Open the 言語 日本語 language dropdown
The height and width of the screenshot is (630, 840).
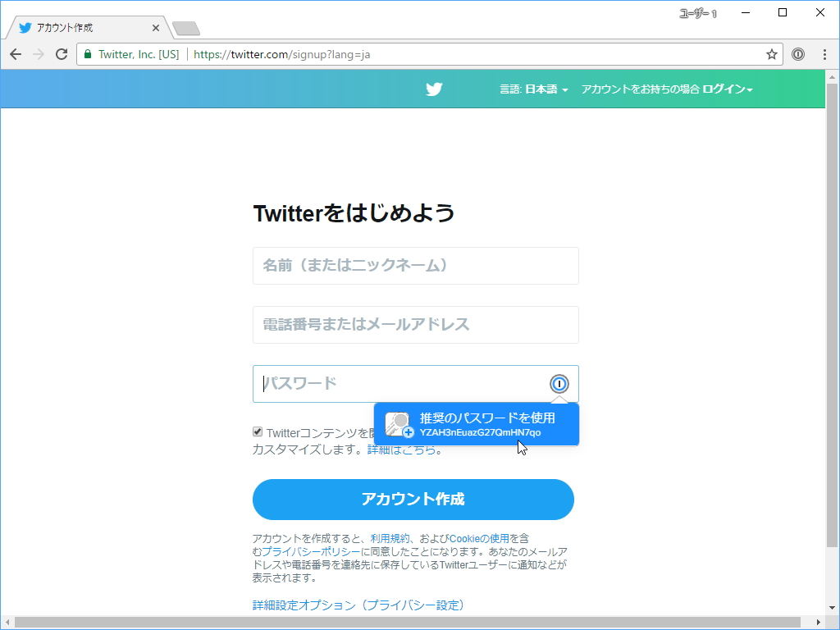(533, 89)
